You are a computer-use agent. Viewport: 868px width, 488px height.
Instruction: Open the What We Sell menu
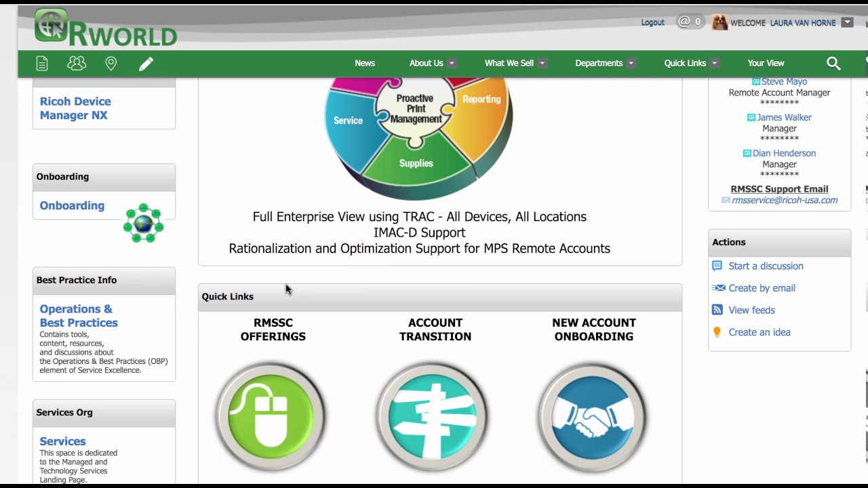point(509,63)
